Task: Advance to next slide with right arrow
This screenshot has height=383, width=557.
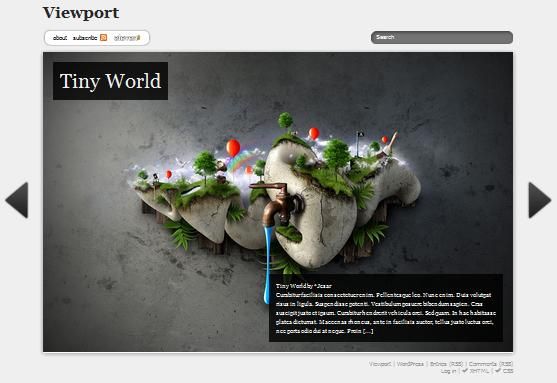Action: [540, 200]
